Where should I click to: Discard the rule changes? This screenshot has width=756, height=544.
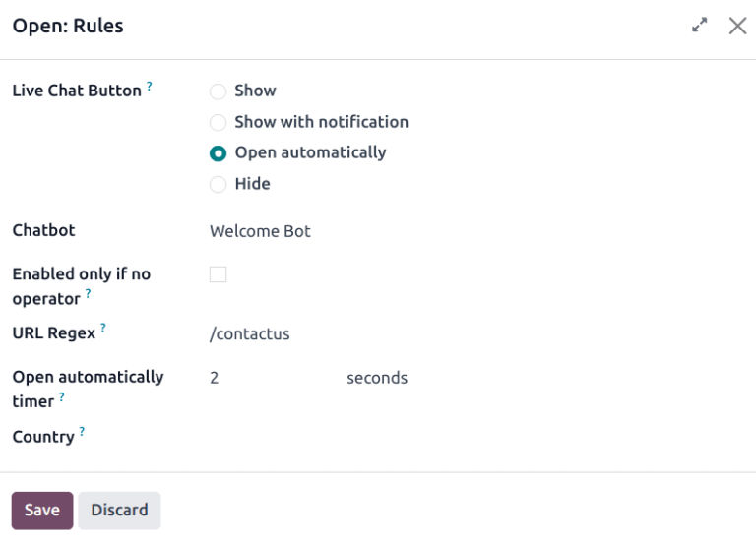pyautogui.click(x=119, y=511)
